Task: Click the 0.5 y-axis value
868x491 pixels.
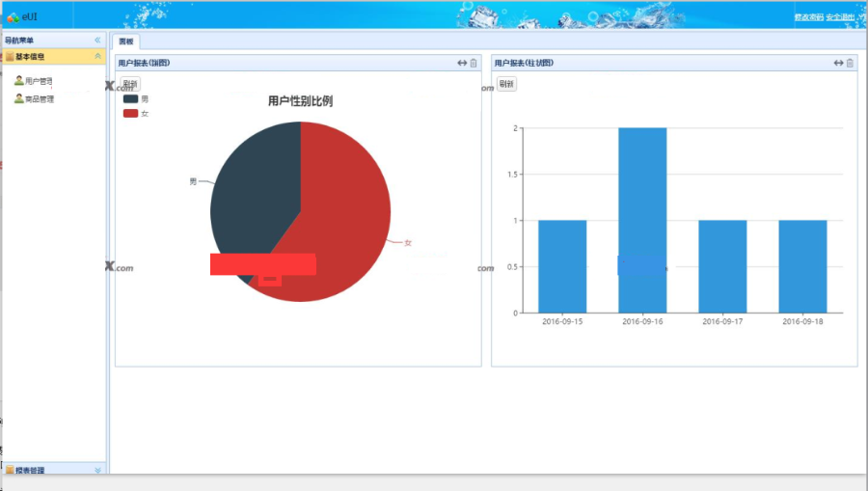Action: pos(513,267)
